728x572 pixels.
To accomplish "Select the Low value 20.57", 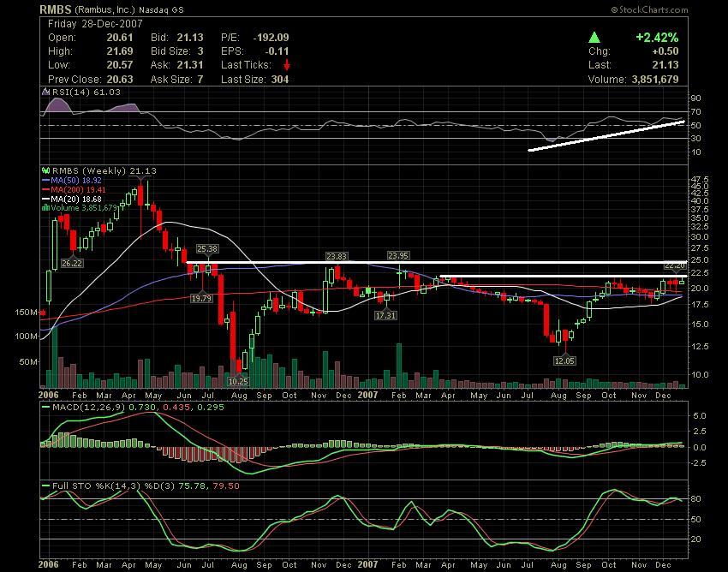I will pos(120,65).
